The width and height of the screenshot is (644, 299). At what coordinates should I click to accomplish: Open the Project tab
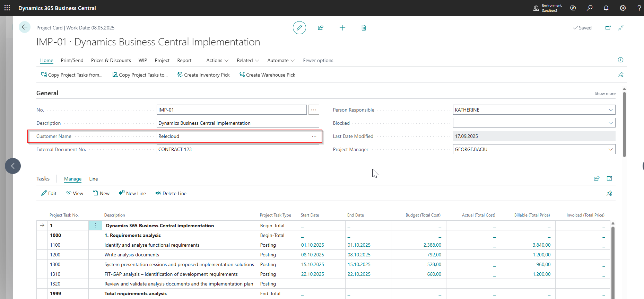(162, 60)
